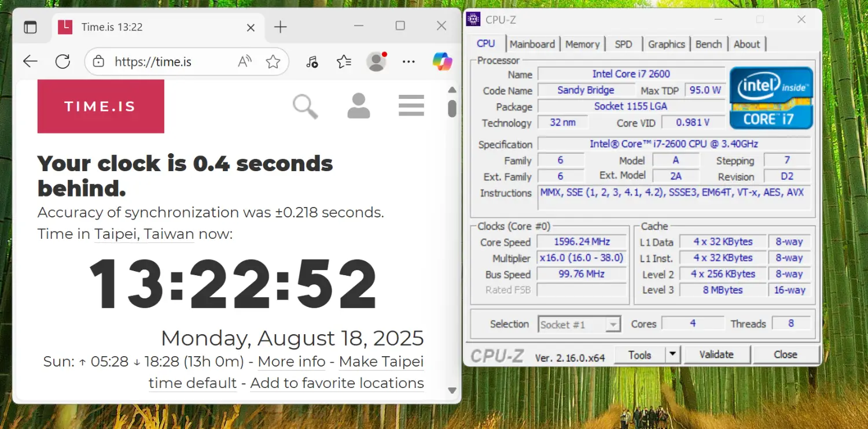Open a new browser tab
Image resolution: width=868 pixels, height=429 pixels.
[280, 27]
